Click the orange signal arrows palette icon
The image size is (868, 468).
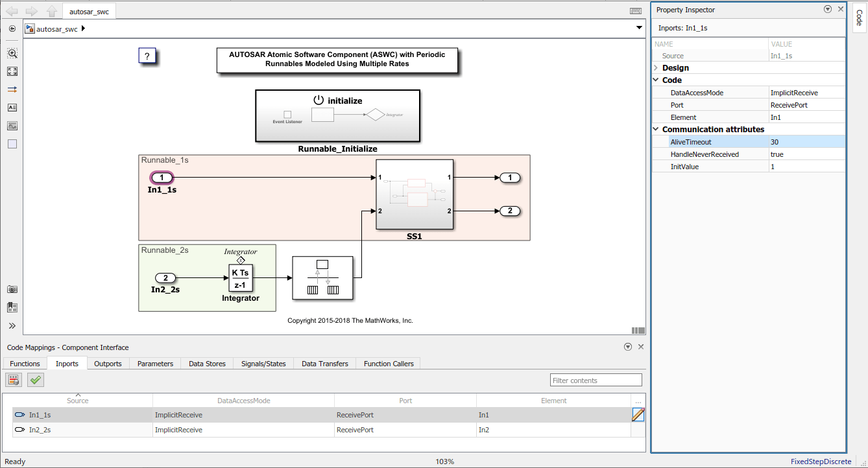(12, 89)
